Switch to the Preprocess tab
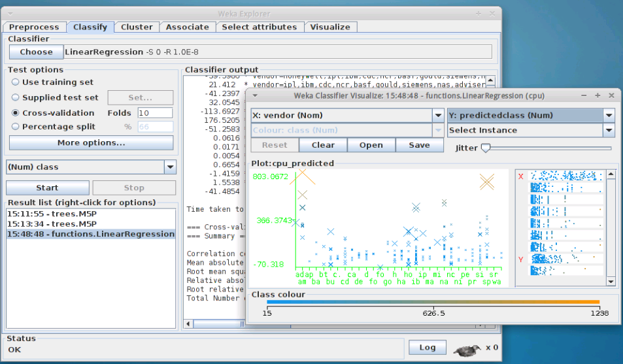This screenshot has width=623, height=364. tap(34, 27)
